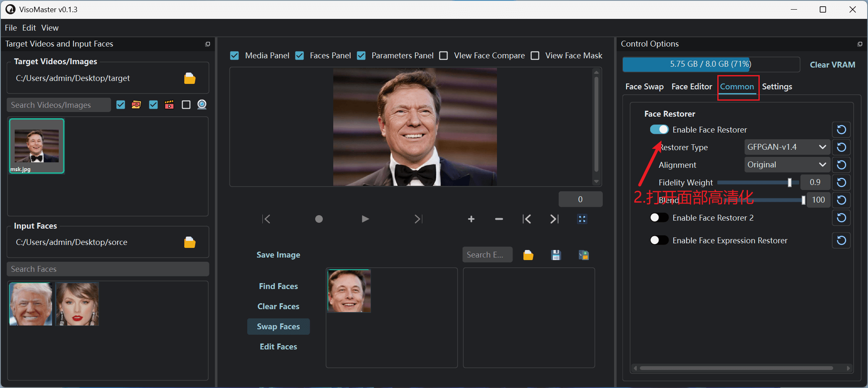Image resolution: width=868 pixels, height=388 pixels.
Task: Click the Input Faces folder icon
Action: point(190,242)
